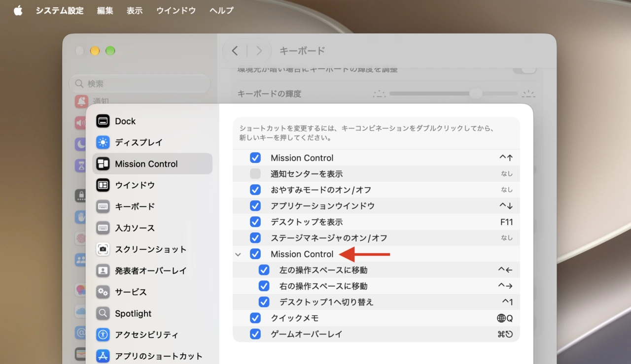Click なし next to ステージマネージャのオン/オフ
631x364 pixels.
point(507,238)
